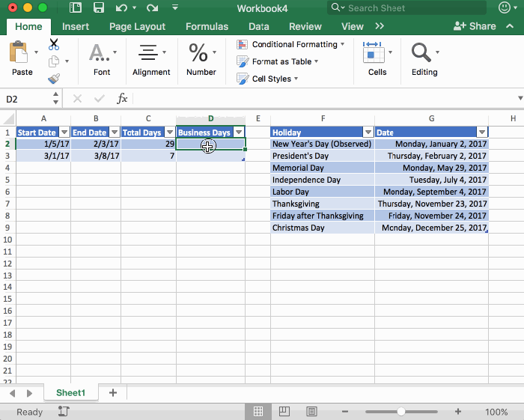Select cell with Friday, November 24, 2017
The image size is (524, 420).
coord(431,216)
